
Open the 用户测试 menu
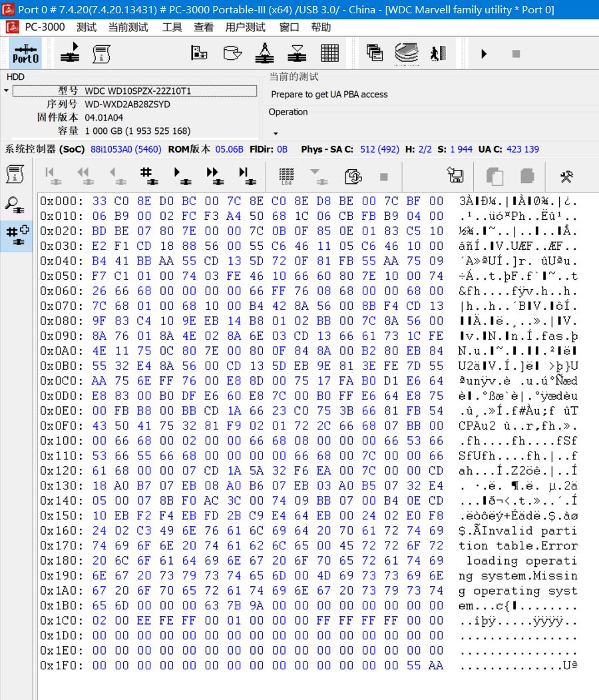[x=246, y=27]
